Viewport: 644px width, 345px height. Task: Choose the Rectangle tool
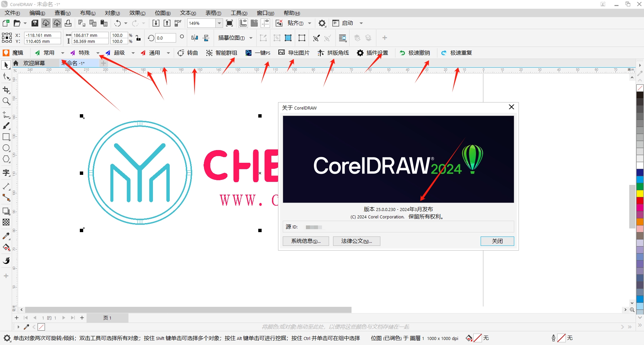pyautogui.click(x=6, y=137)
